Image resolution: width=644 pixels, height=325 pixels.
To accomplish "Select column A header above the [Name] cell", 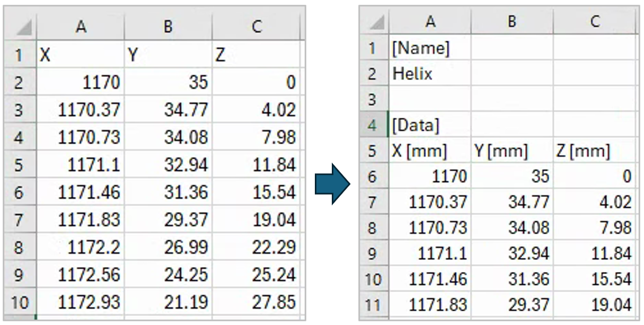I will click(430, 22).
